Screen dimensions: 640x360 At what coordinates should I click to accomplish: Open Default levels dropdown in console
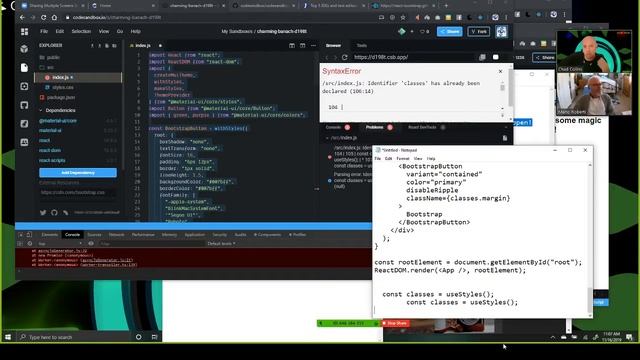click(x=221, y=244)
